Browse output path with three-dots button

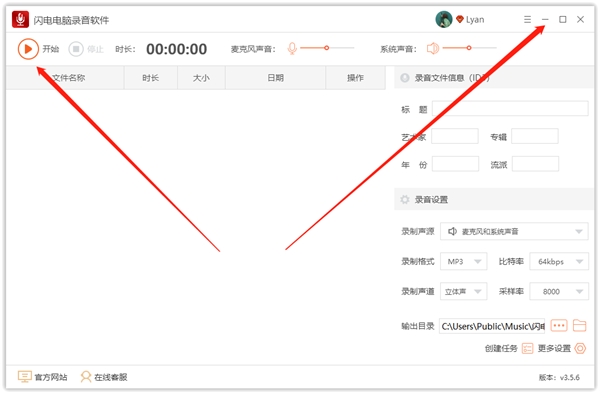tap(559, 326)
